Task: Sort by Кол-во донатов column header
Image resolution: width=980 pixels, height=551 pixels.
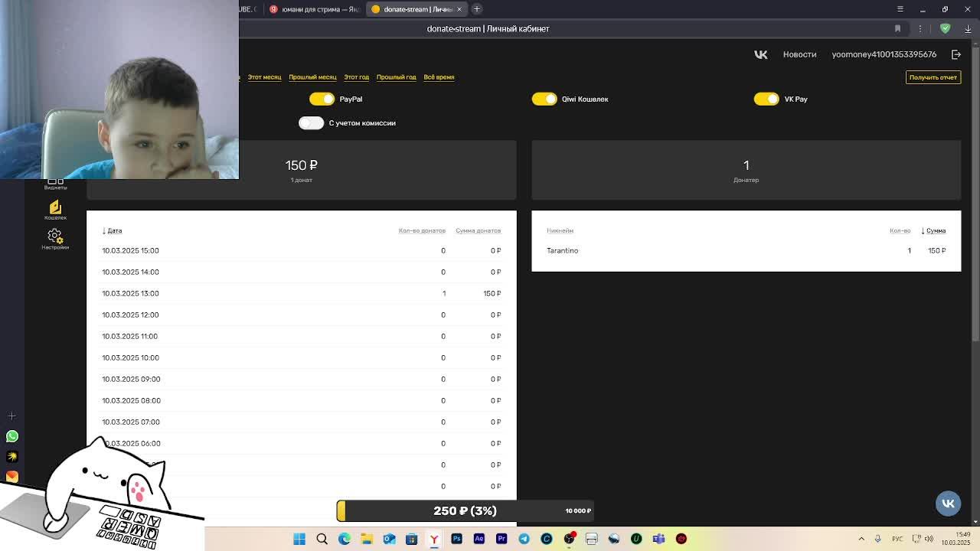Action: pyautogui.click(x=422, y=230)
